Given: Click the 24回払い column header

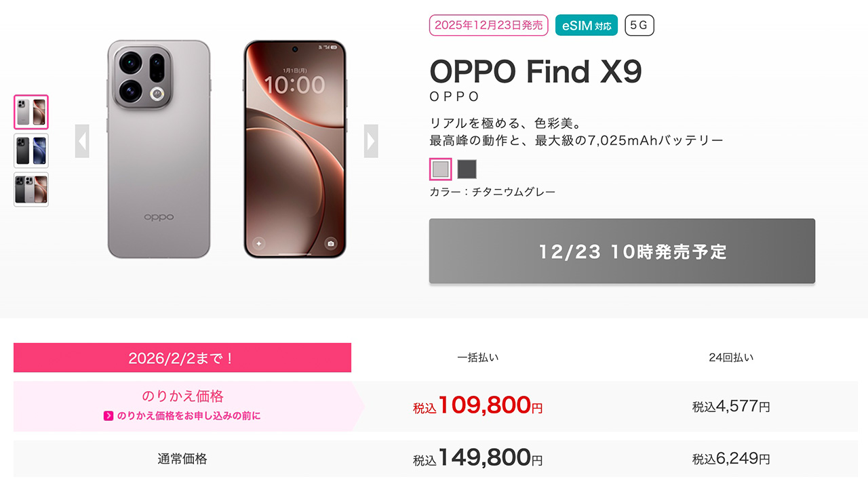Looking at the screenshot, I should click(731, 357).
